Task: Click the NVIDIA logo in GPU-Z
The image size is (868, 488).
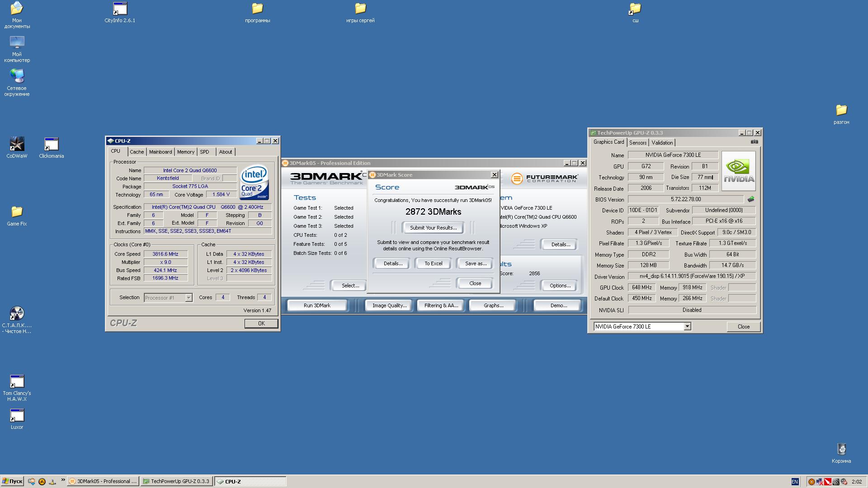Action: tap(739, 171)
